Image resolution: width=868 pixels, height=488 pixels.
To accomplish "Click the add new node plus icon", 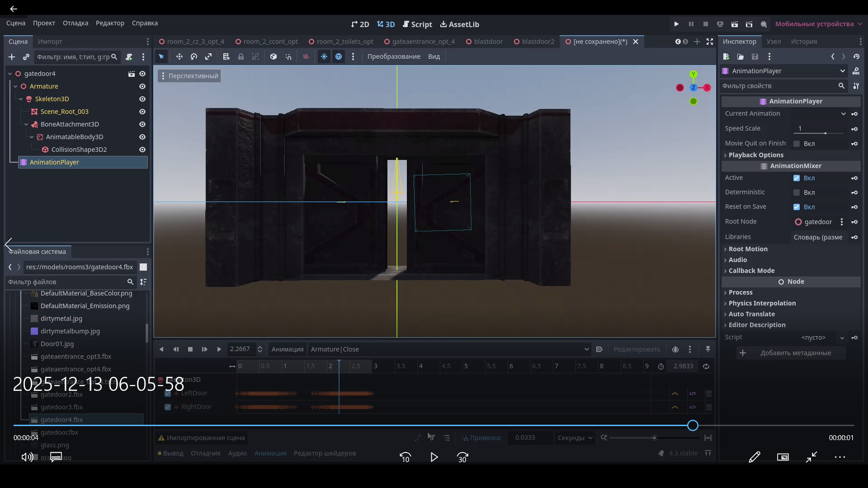I will coord(12,57).
